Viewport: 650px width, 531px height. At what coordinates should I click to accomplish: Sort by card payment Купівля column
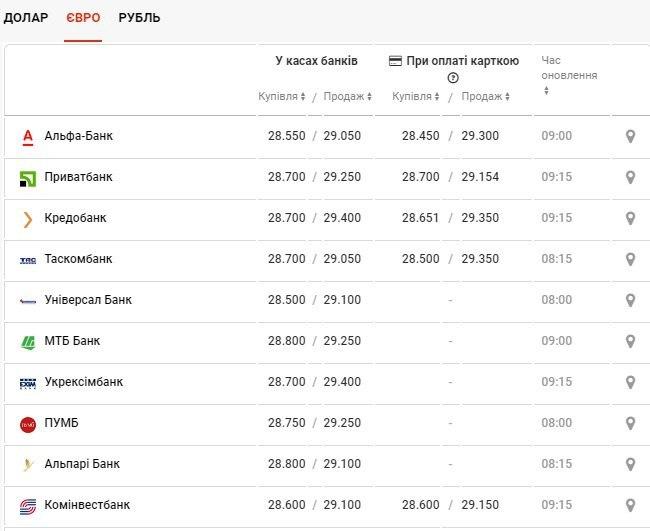(x=415, y=97)
